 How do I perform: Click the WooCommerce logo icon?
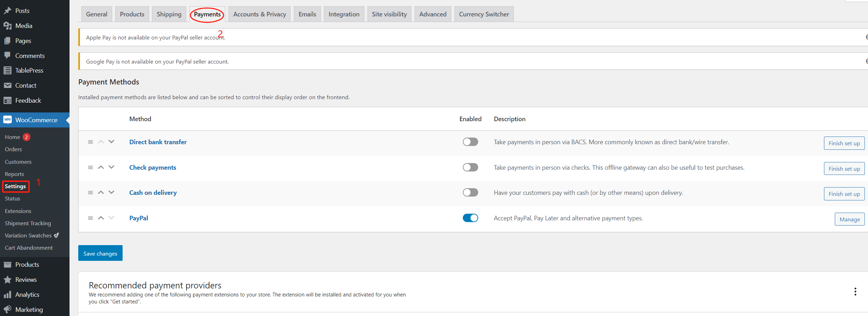pos(7,120)
